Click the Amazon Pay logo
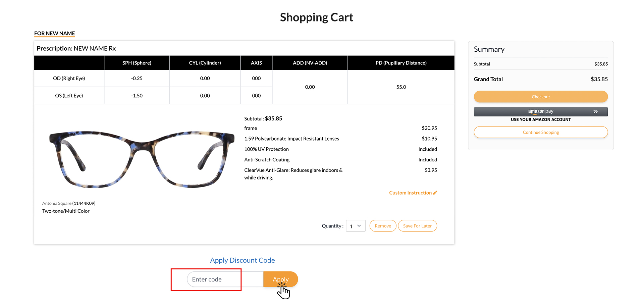This screenshot has height=306, width=644. pyautogui.click(x=540, y=111)
